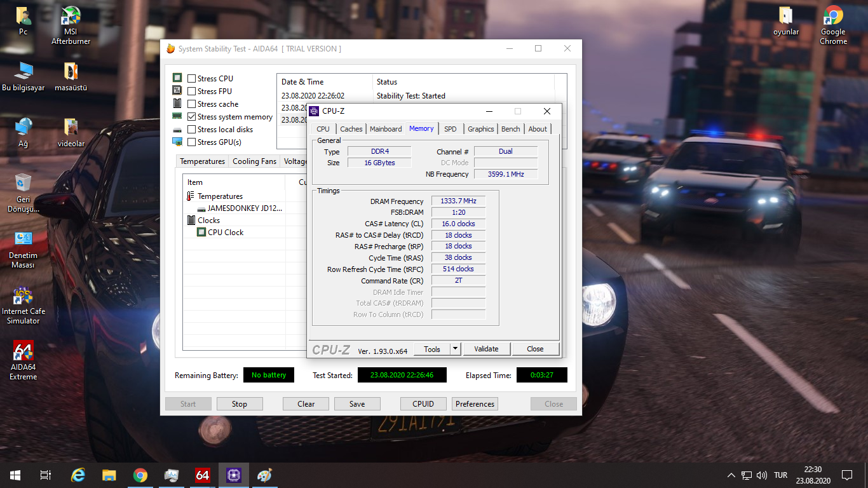Click the DRAM Frequency value field
The image size is (868, 488).
pos(458,201)
